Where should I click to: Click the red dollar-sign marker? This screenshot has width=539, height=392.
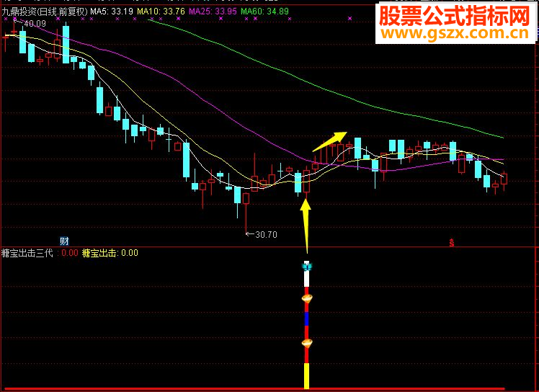452,243
